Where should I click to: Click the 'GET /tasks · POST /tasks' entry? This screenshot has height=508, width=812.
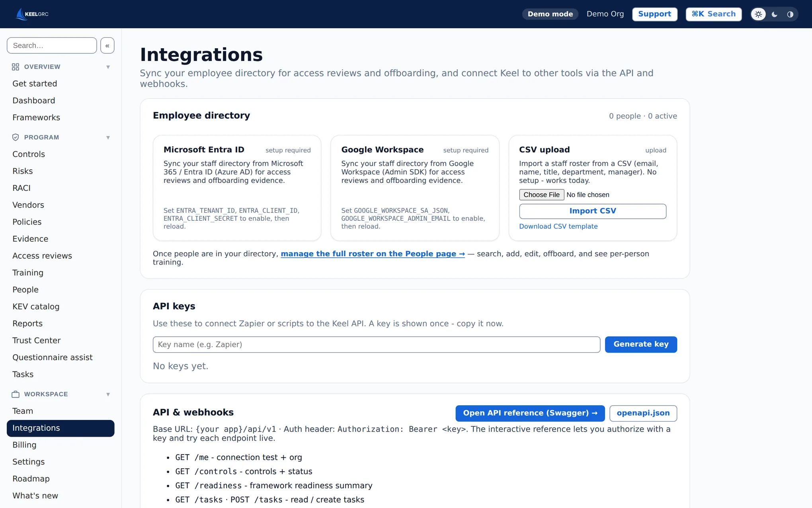[269, 500]
